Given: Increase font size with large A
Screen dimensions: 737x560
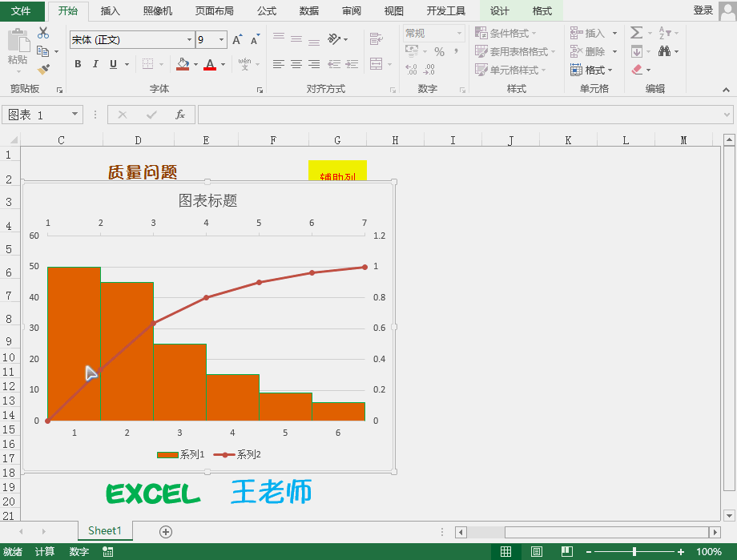Looking at the screenshot, I should click(237, 39).
